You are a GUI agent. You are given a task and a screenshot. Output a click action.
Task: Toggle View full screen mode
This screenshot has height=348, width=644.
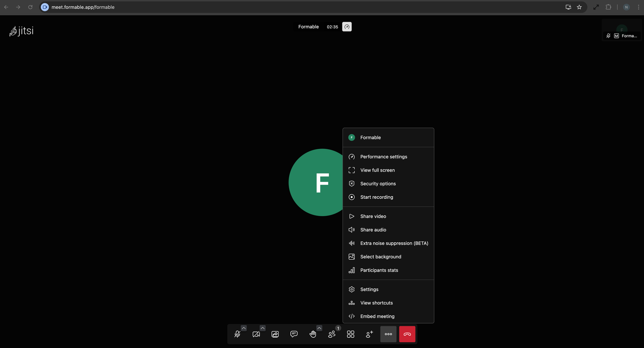point(377,170)
